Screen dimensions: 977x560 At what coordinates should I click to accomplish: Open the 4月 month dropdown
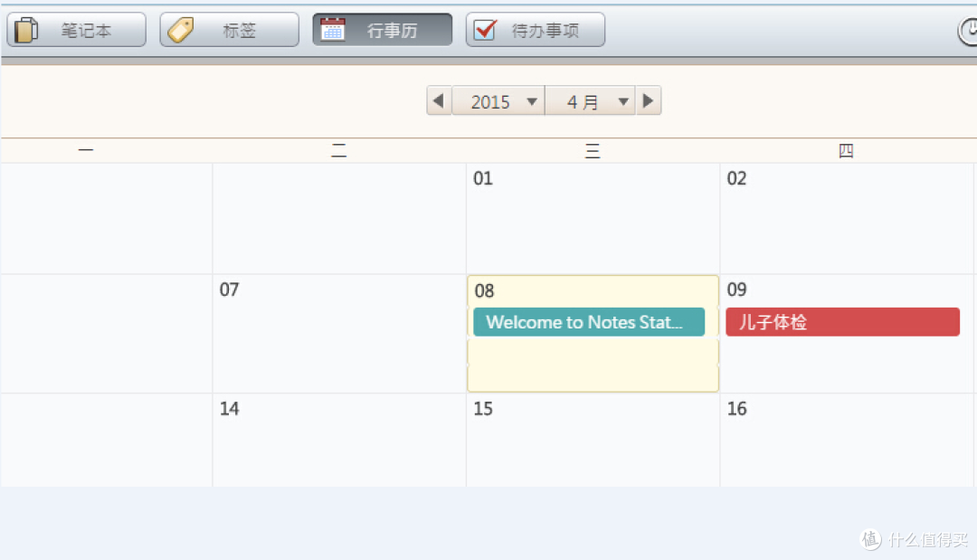pyautogui.click(x=590, y=101)
